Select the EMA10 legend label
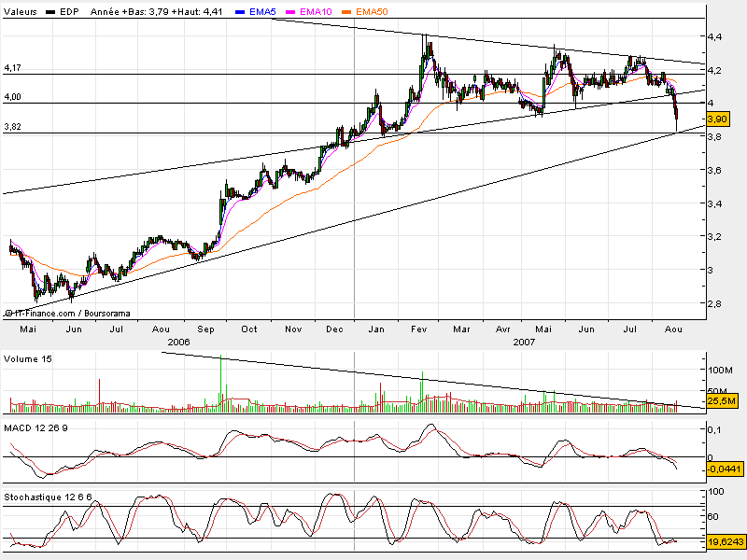Image resolution: width=747 pixels, height=560 pixels. 316,12
